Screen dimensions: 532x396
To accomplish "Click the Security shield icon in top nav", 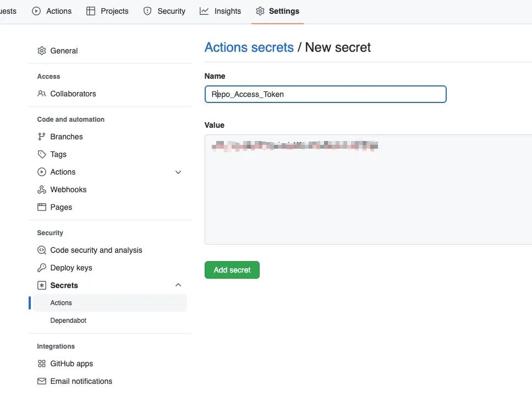I will [x=147, y=11].
